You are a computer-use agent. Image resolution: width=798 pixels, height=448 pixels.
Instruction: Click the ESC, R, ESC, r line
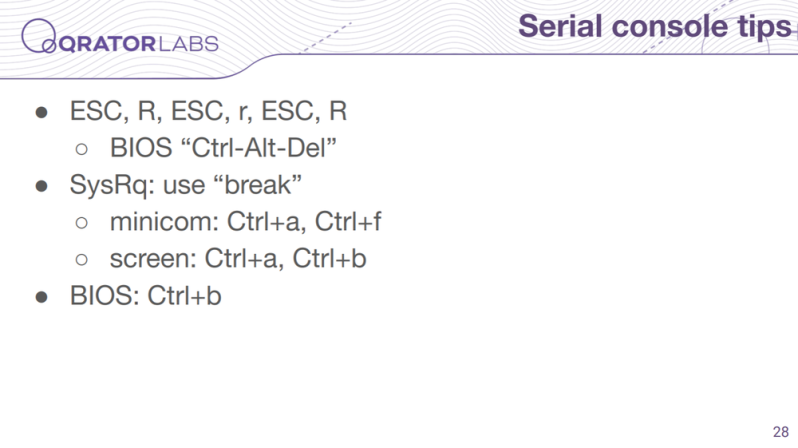pos(208,111)
